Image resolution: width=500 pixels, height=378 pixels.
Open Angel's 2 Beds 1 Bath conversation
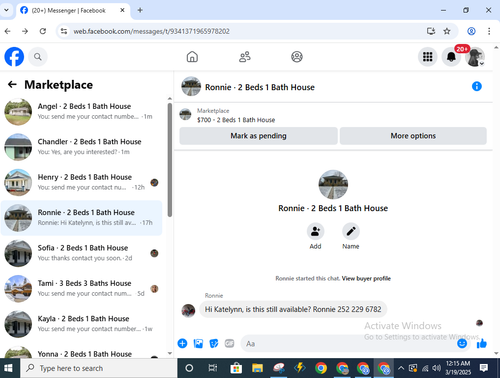81,111
